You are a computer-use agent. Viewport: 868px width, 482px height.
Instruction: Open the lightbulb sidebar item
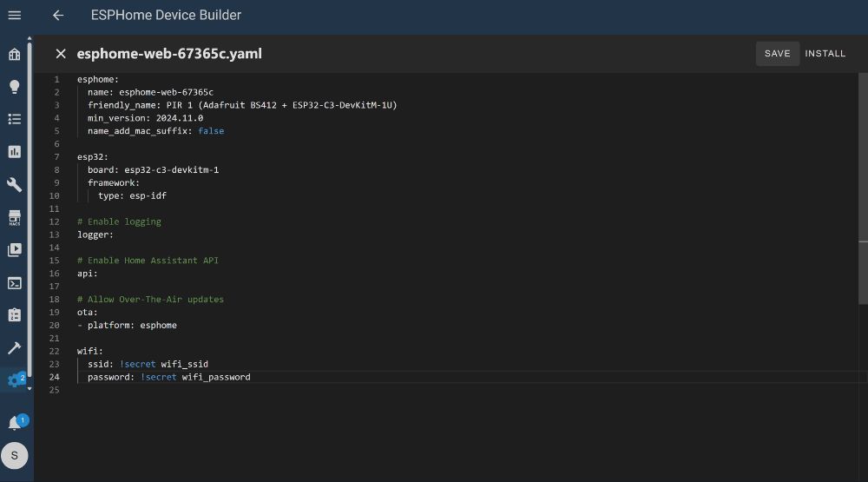pos(15,87)
